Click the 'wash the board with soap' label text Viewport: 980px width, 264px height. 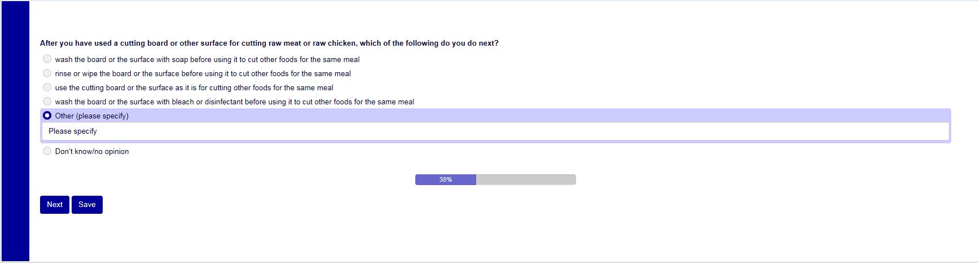tap(207, 59)
